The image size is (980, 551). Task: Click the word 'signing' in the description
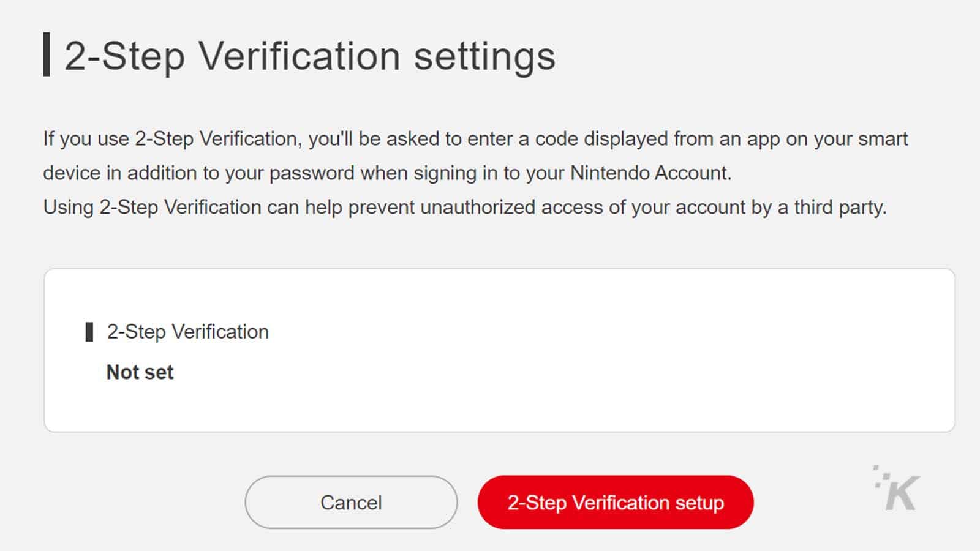coord(445,174)
